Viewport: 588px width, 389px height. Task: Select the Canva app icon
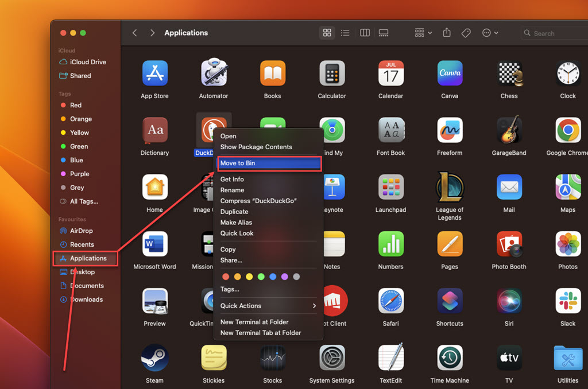click(x=450, y=73)
